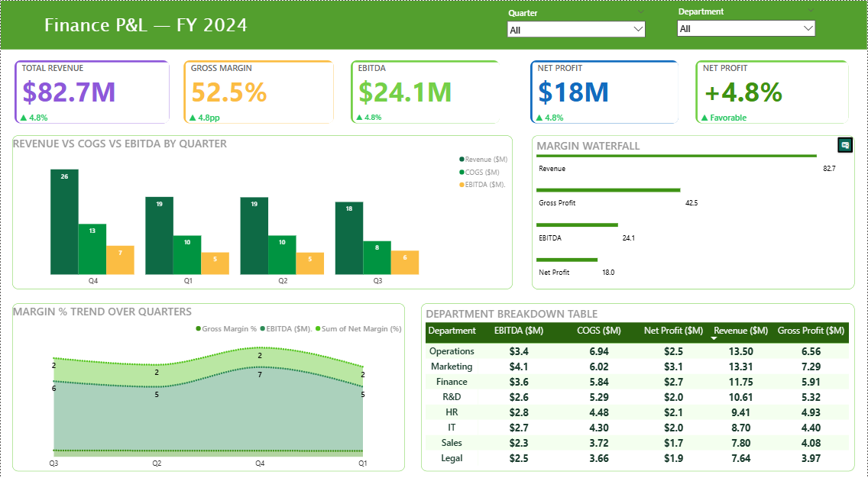Image resolution: width=868 pixels, height=478 pixels.
Task: Select the Marketing row in department table
Action: [x=451, y=367]
